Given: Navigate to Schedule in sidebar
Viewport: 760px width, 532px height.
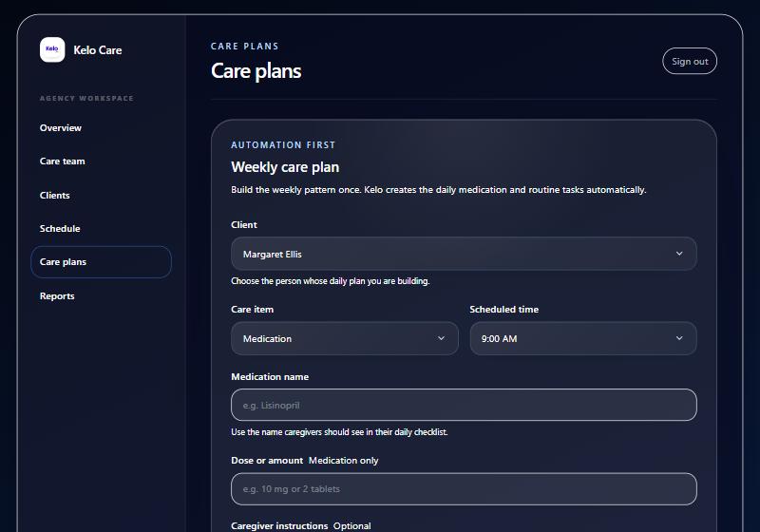Looking at the screenshot, I should tap(60, 229).
